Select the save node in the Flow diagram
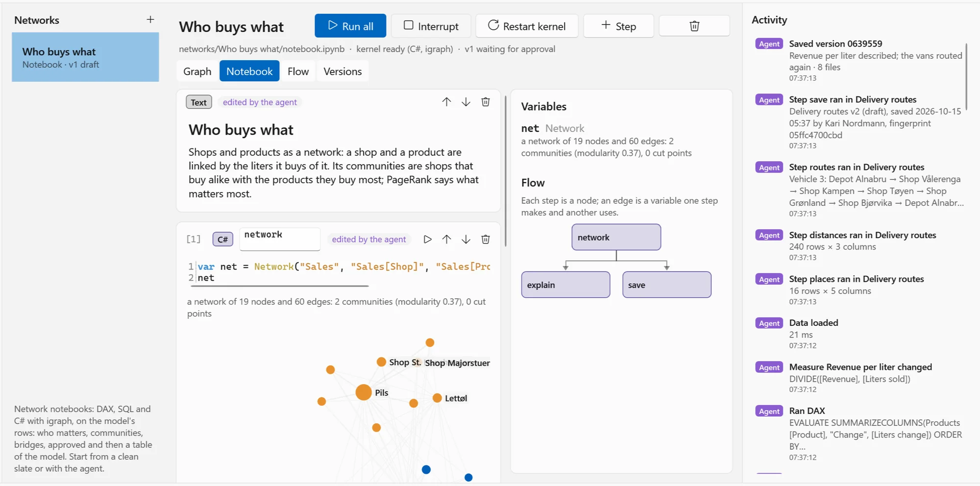The height and width of the screenshot is (486, 980). point(666,285)
